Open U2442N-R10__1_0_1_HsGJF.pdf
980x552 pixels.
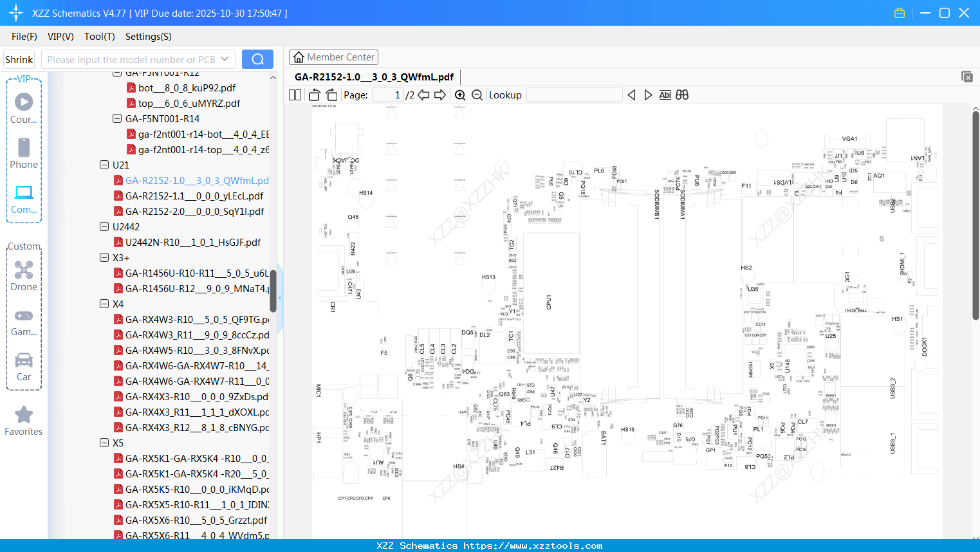pyautogui.click(x=193, y=242)
